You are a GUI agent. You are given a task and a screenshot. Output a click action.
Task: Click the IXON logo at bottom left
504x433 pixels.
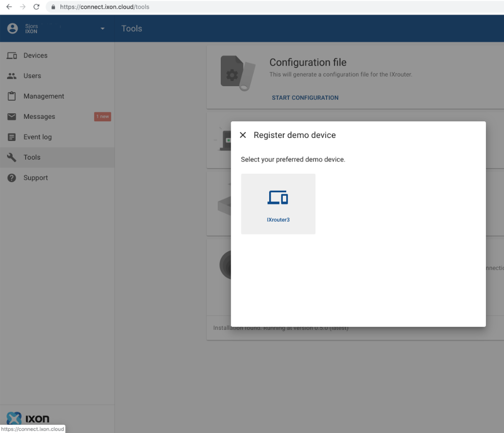coord(28,418)
